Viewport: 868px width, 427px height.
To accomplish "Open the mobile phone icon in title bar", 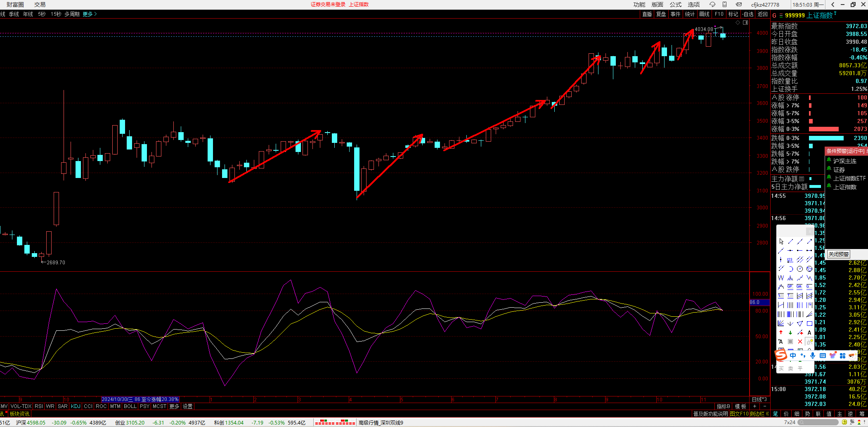I will click(724, 5).
